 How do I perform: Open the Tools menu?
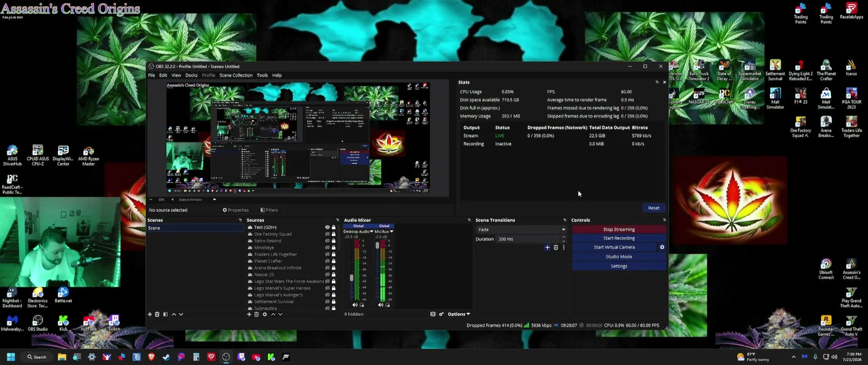[262, 75]
